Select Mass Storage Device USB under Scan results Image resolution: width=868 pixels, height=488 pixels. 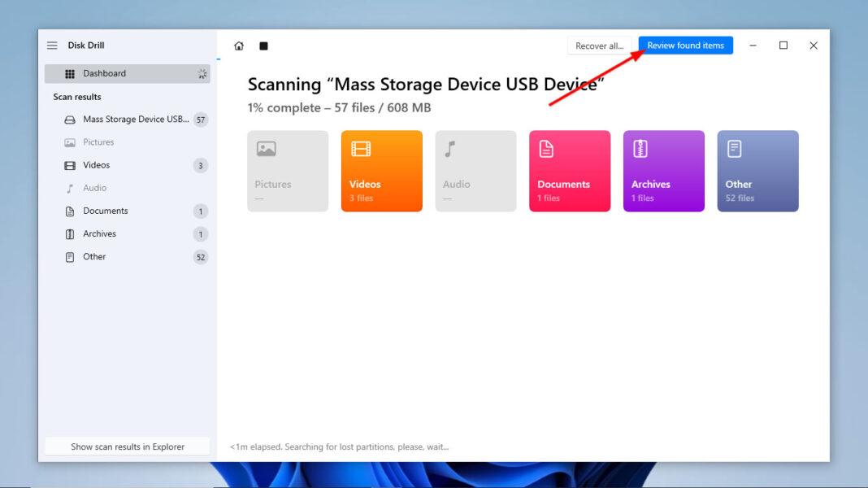(x=130, y=119)
